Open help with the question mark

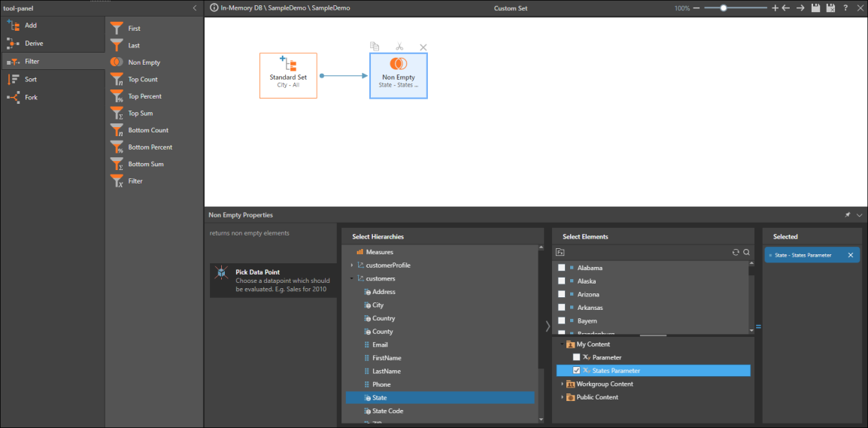pos(845,8)
